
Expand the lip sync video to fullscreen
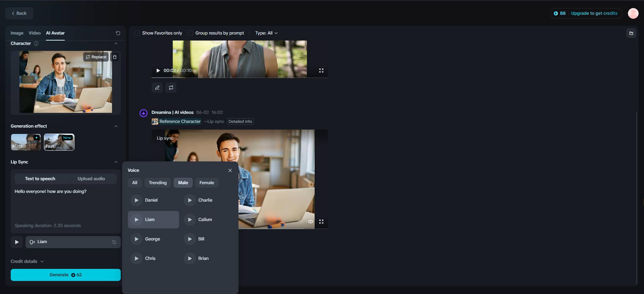321,222
